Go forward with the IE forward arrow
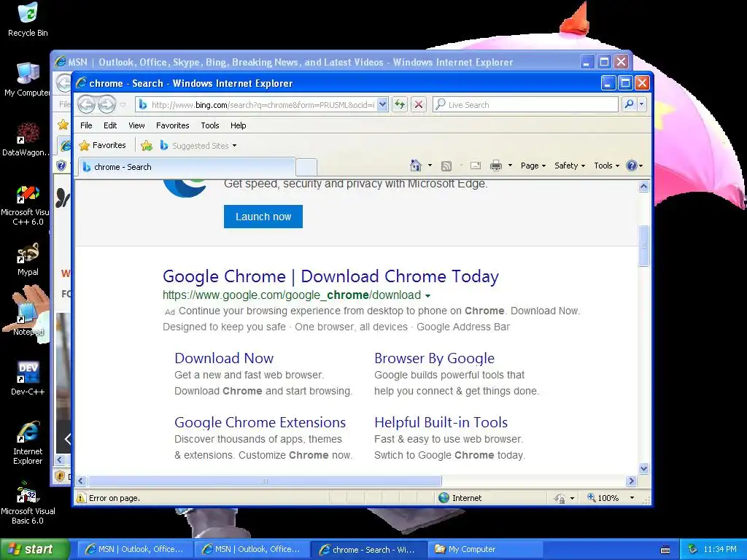Viewport: 747px width, 560px height. coord(107,104)
